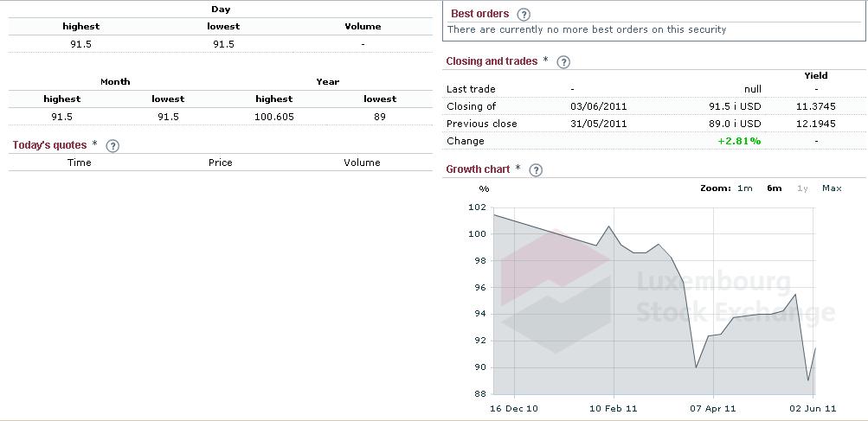The width and height of the screenshot is (868, 421).
Task: Open help icon beside Best orders
Action: point(524,15)
